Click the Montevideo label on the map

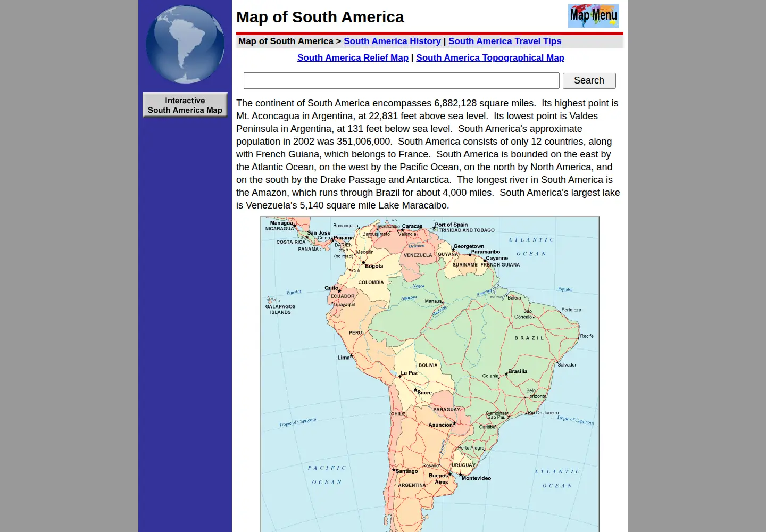tap(476, 478)
